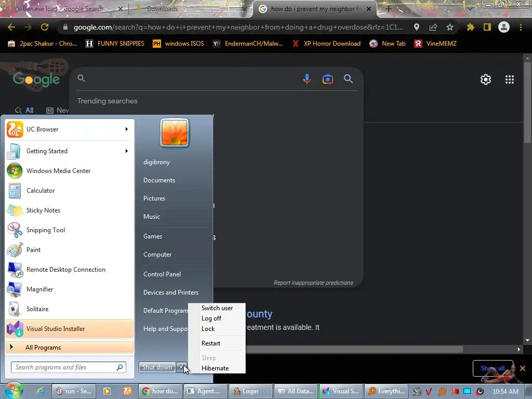Open FUNNY SNIPPIES bookmark

point(115,44)
